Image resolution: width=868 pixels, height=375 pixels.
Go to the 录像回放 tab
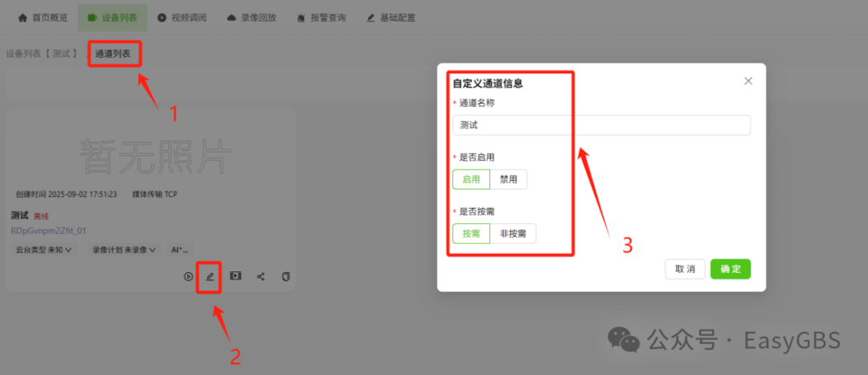(x=252, y=18)
